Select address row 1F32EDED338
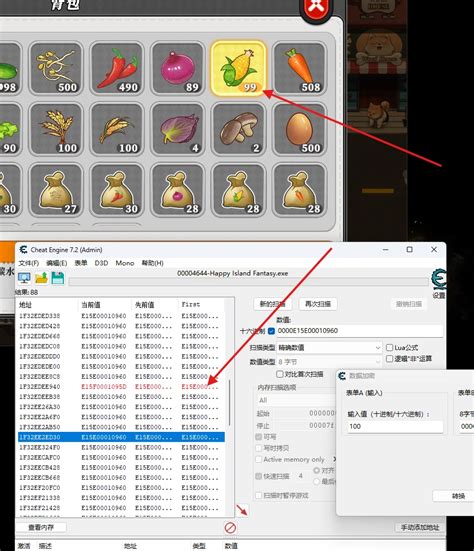This screenshot has height=551, width=474. [x=121, y=316]
